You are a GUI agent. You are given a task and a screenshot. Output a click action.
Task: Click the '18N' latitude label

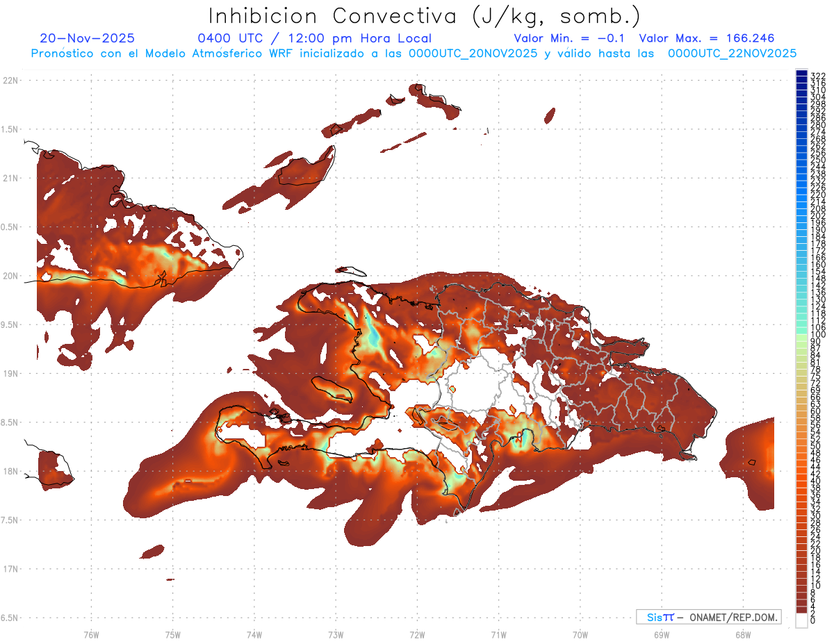10,471
